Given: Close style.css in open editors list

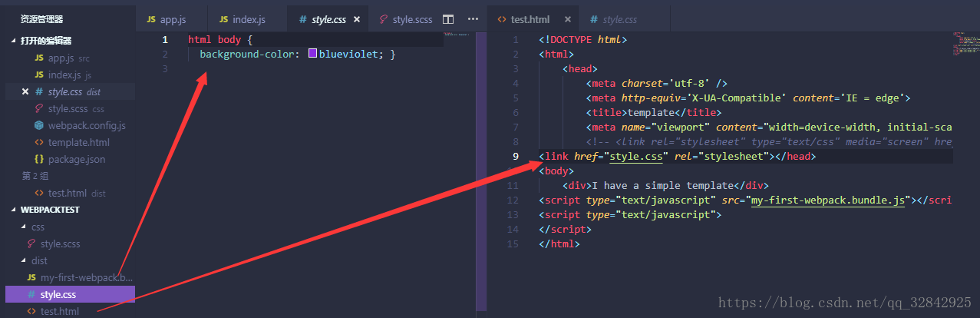Looking at the screenshot, I should tap(25, 91).
